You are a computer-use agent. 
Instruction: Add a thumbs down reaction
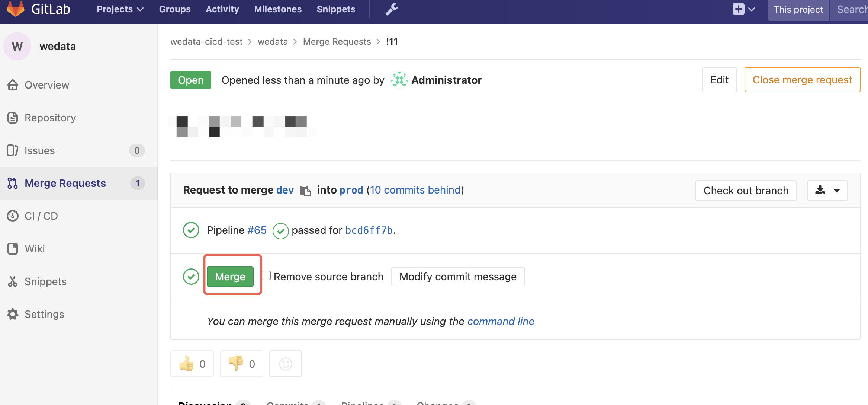point(241,364)
